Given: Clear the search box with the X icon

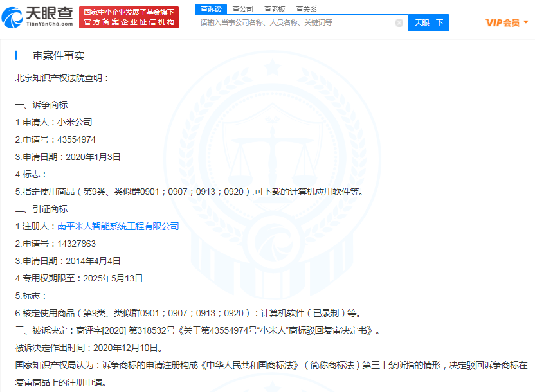Looking at the screenshot, I should pyautogui.click(x=399, y=23).
